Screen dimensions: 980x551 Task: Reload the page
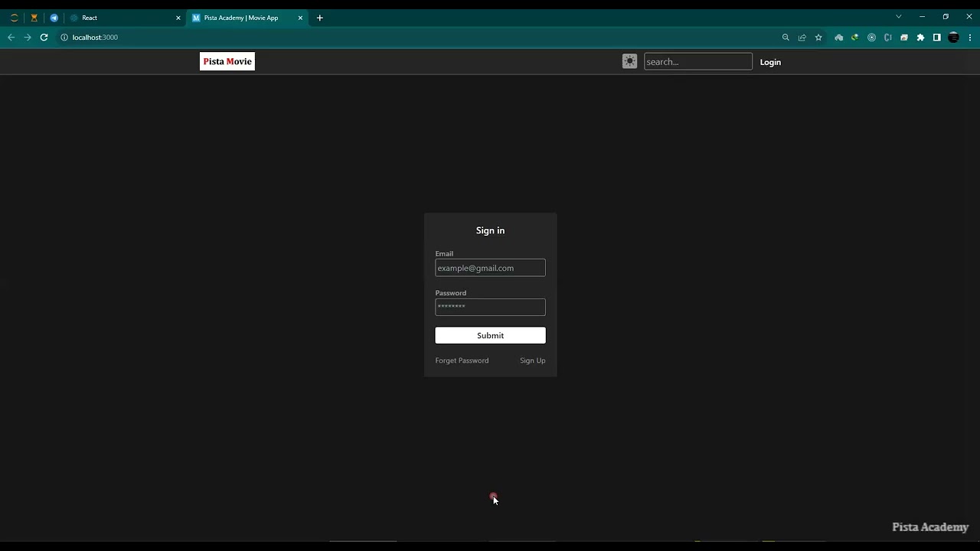pos(44,37)
